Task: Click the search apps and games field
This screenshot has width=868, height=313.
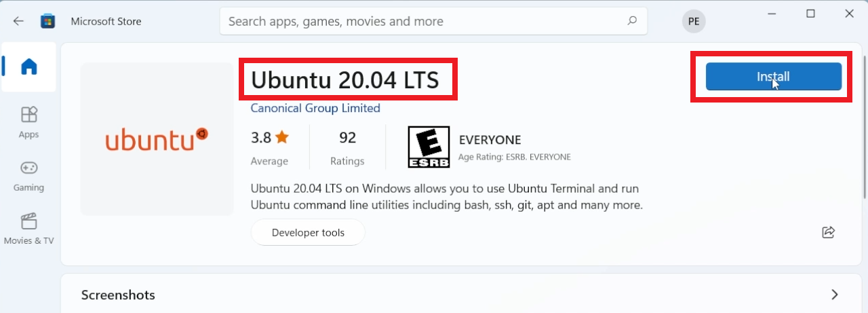Action: point(424,21)
